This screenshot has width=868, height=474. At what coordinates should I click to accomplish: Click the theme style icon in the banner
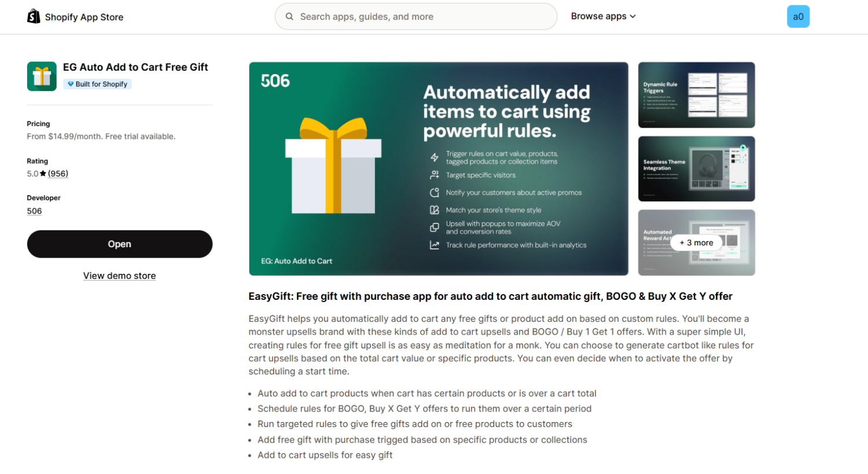click(434, 210)
